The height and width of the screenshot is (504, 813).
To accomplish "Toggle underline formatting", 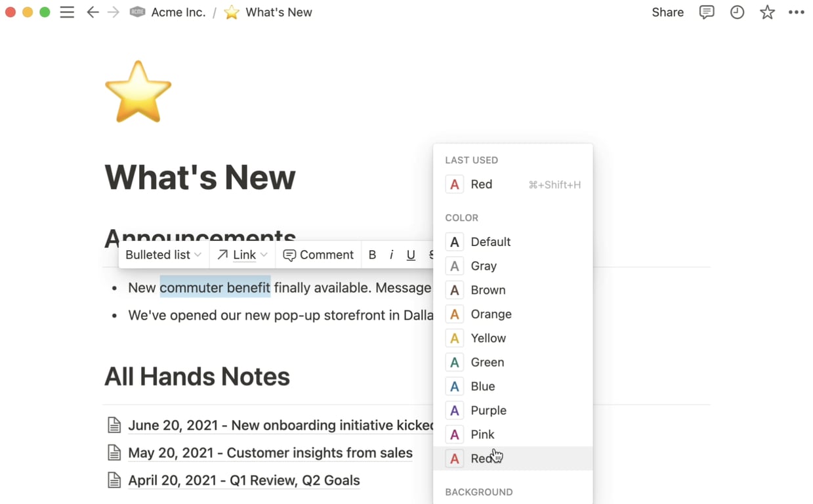I will [411, 255].
